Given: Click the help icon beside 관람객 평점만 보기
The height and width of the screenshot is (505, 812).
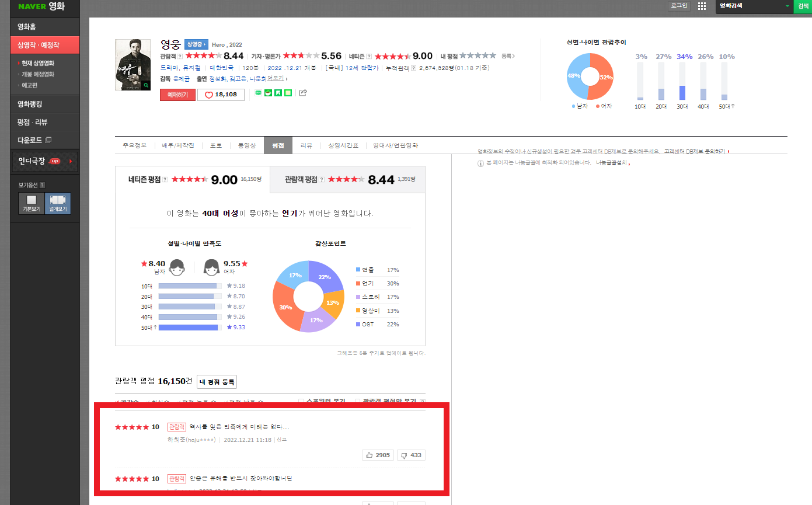Looking at the screenshot, I should (422, 402).
